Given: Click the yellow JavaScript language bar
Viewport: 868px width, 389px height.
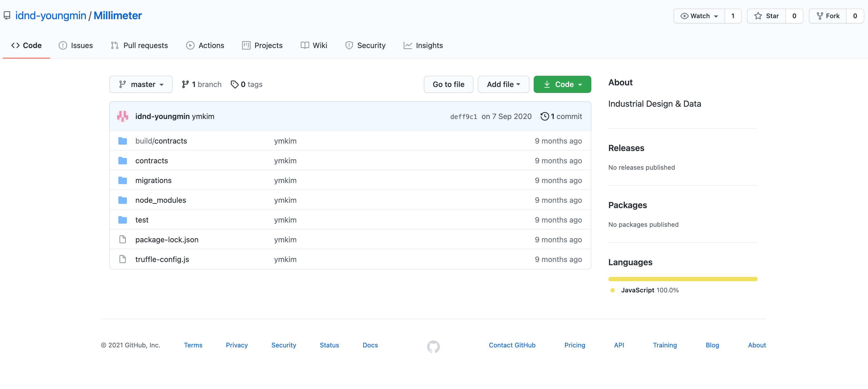Looking at the screenshot, I should pyautogui.click(x=682, y=279).
